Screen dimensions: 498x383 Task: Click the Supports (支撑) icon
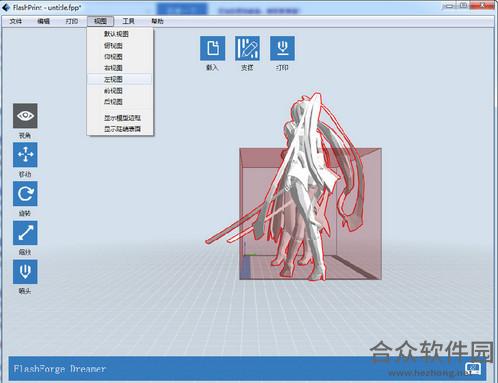[x=247, y=48]
